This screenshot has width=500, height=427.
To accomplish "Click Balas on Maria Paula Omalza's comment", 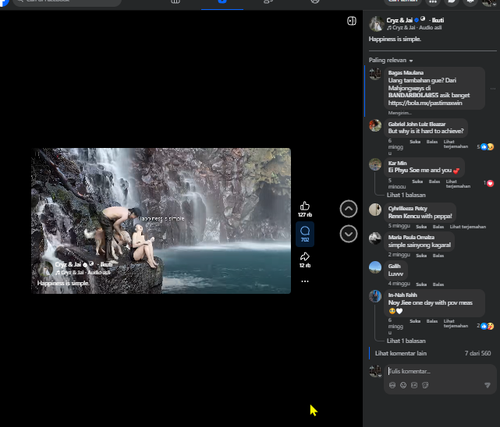I will point(438,256).
